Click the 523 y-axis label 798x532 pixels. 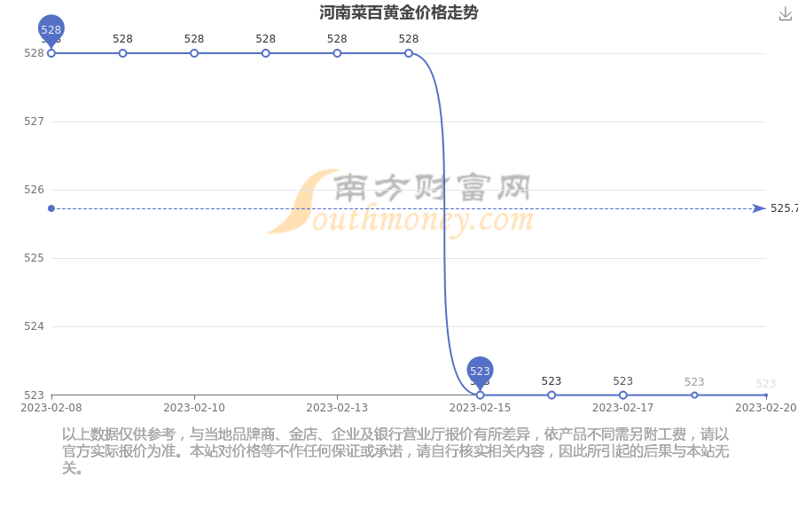34,395
